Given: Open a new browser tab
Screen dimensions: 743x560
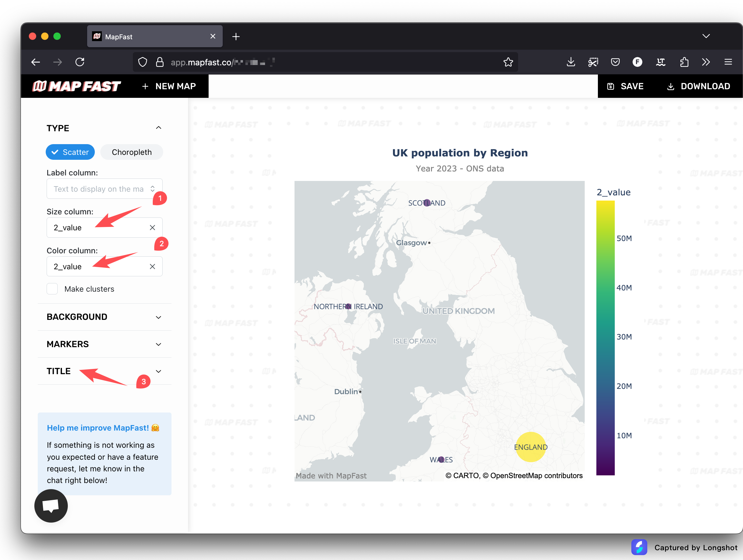Looking at the screenshot, I should coord(236,36).
